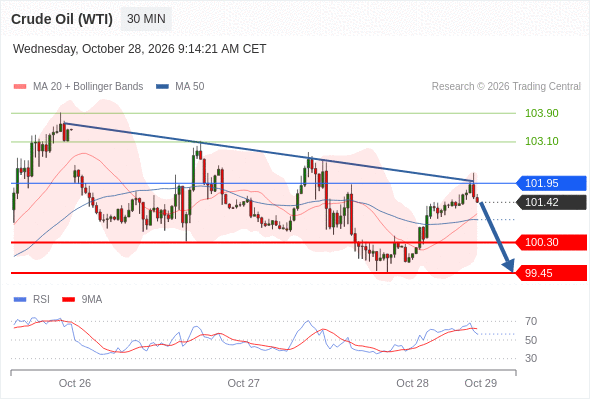
Task: Click the Oct 29 date axis label
Action: pos(481,383)
